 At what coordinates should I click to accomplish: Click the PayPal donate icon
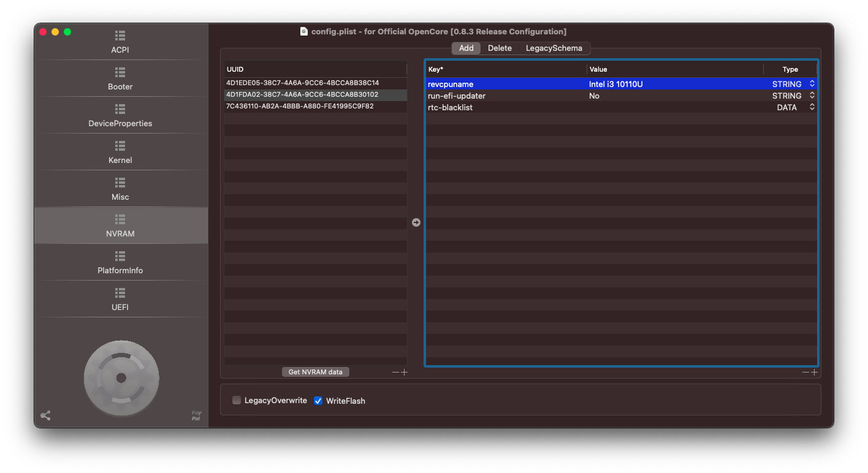tap(196, 415)
